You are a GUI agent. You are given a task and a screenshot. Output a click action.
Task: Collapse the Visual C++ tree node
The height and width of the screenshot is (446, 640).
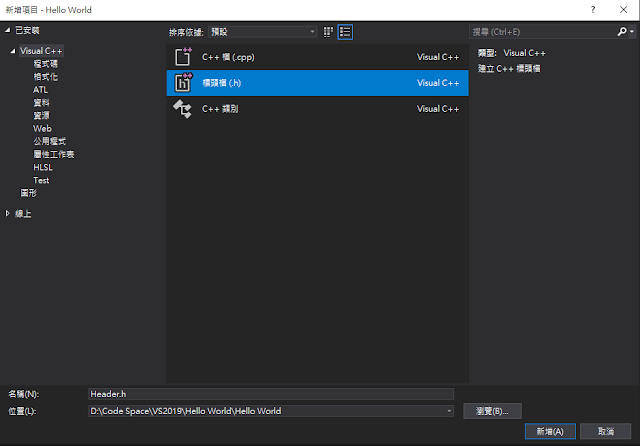pyautogui.click(x=13, y=51)
